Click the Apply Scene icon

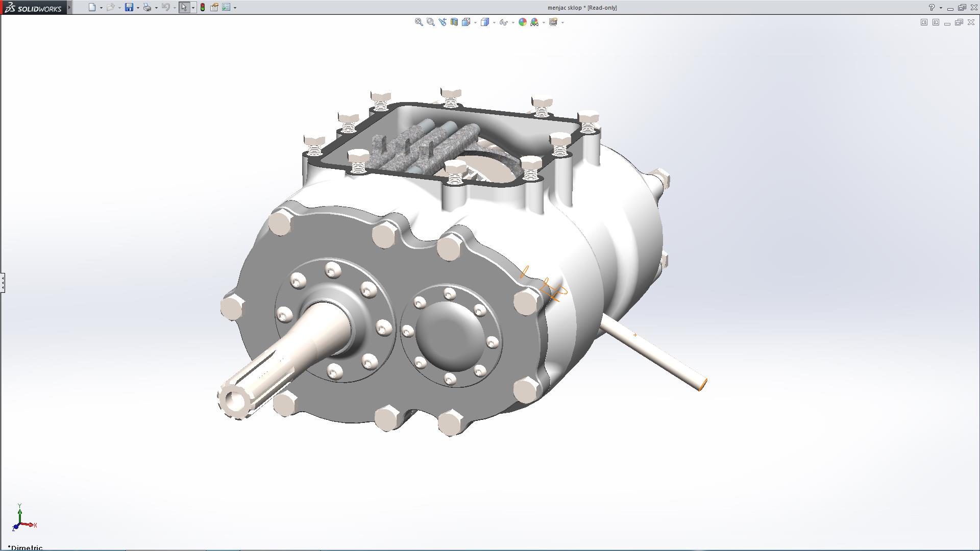534,22
